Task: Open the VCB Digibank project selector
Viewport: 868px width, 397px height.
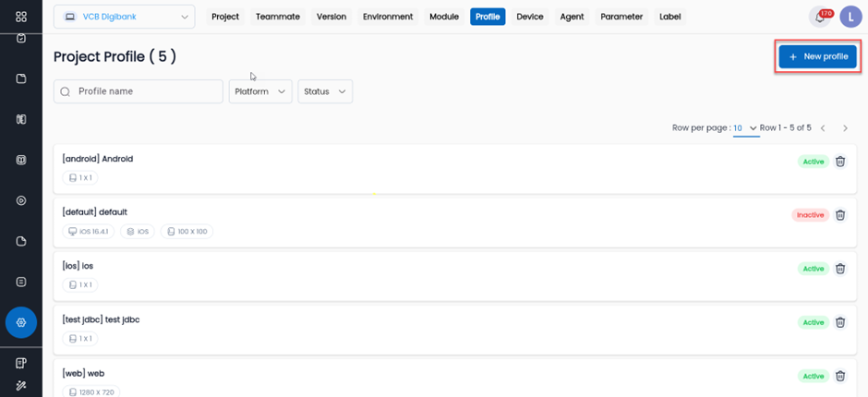Action: coord(124,17)
